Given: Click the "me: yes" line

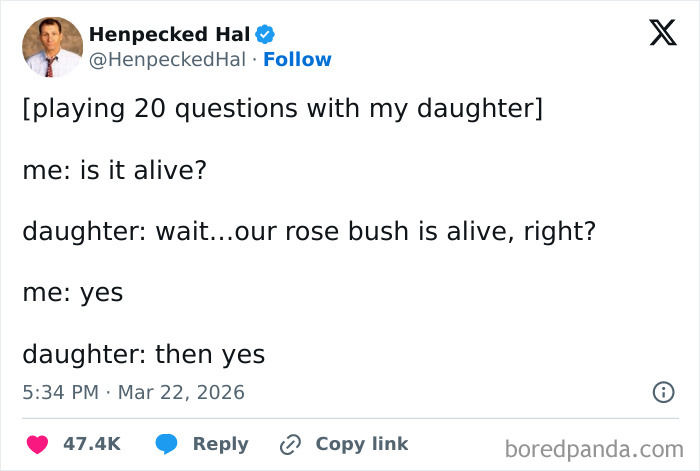Looking at the screenshot, I should point(72,292).
